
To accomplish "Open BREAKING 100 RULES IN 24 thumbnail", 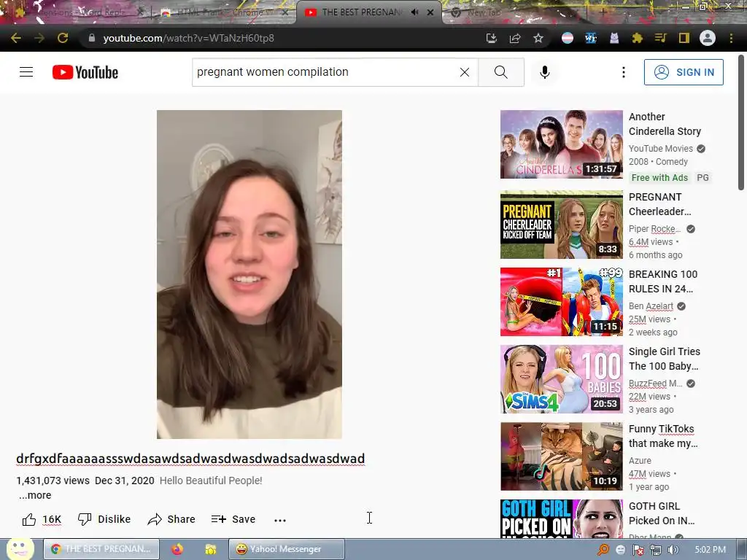I will pyautogui.click(x=561, y=302).
